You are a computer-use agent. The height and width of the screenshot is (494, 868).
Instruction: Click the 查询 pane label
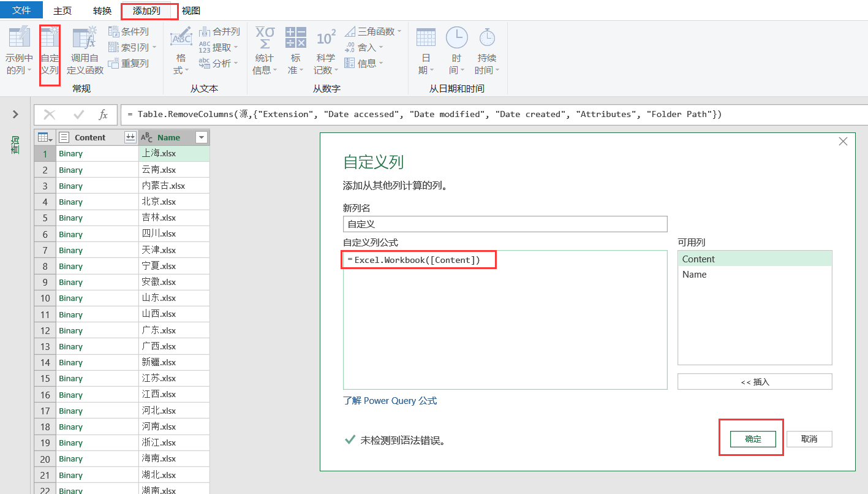pos(16,145)
